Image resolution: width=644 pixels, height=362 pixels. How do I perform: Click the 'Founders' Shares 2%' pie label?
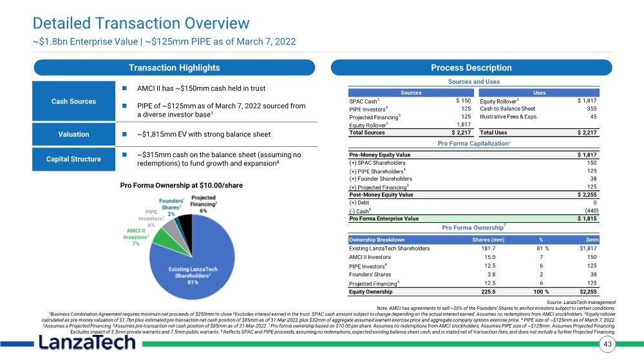[171, 207]
